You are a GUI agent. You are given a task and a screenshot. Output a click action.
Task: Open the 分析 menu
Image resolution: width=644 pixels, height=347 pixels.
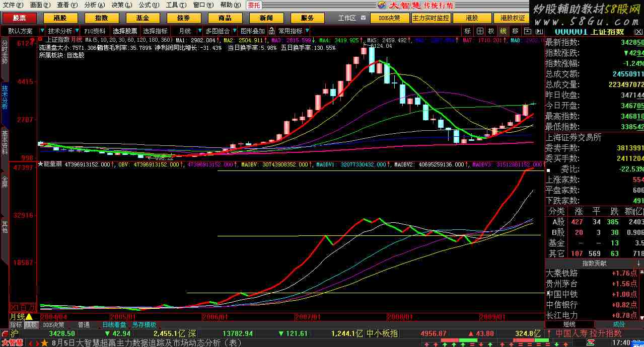click(94, 5)
